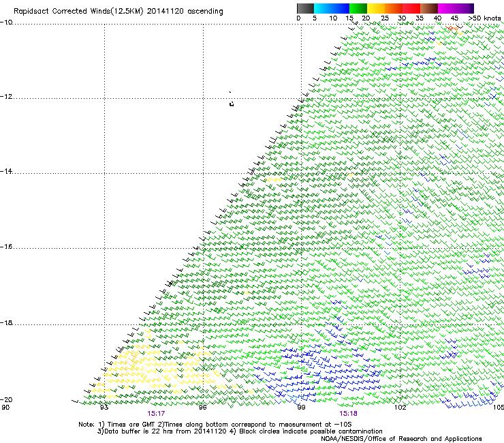This screenshot has height=443, width=504.
Task: Click the '>50 knots' legend label
Action: click(484, 18)
